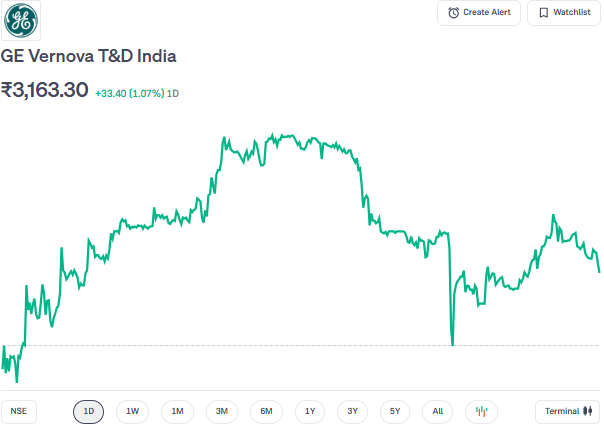Viewport: 604px width, 427px height.
Task: Choose the 6M time range
Action: click(x=266, y=411)
